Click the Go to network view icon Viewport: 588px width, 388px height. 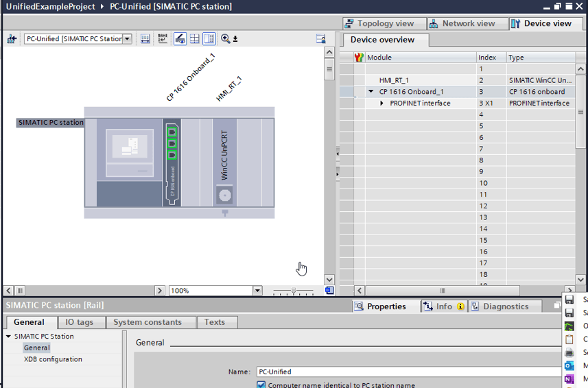12,38
